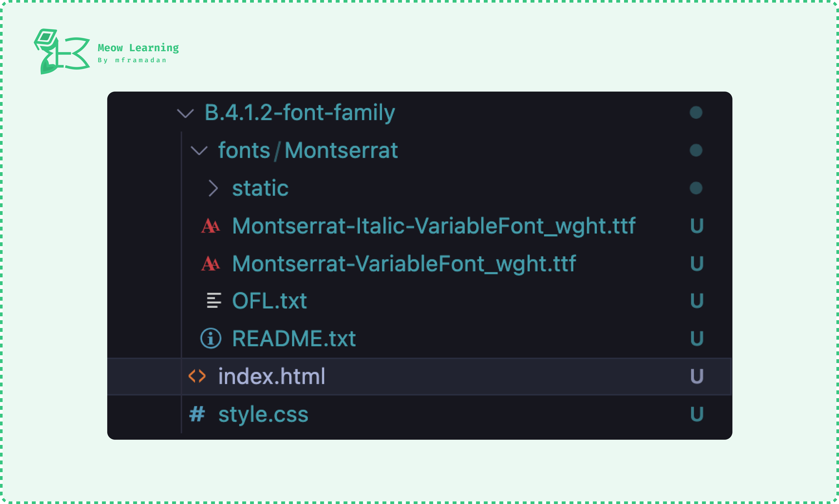The width and height of the screenshot is (839, 504).
Task: Collapse the B.4.1.2-font-family folder chevron
Action: click(185, 113)
